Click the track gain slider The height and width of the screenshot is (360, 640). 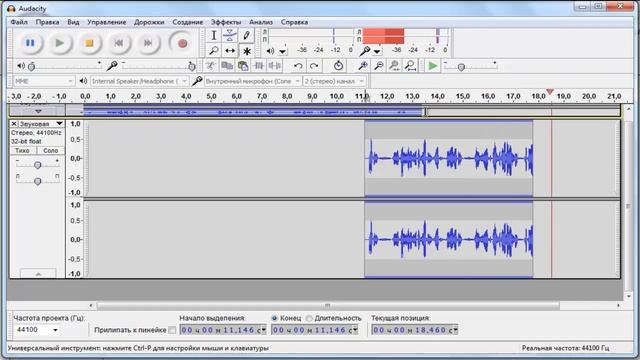pyautogui.click(x=38, y=165)
